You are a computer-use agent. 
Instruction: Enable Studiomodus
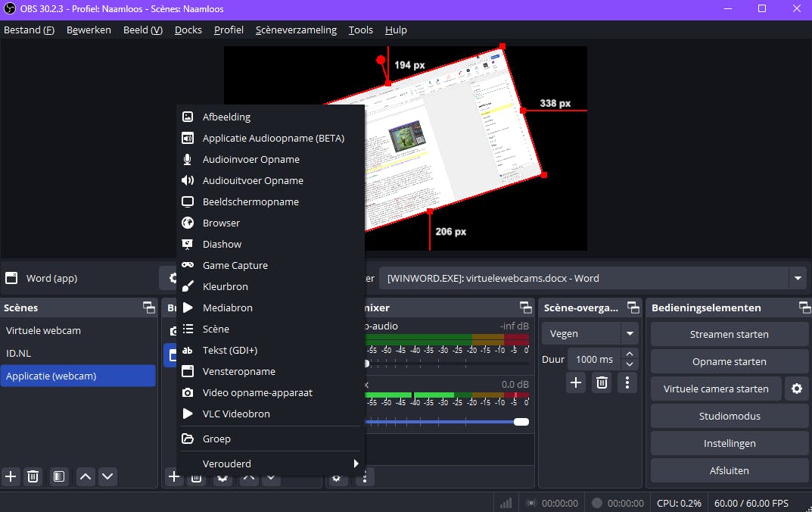tap(730, 416)
